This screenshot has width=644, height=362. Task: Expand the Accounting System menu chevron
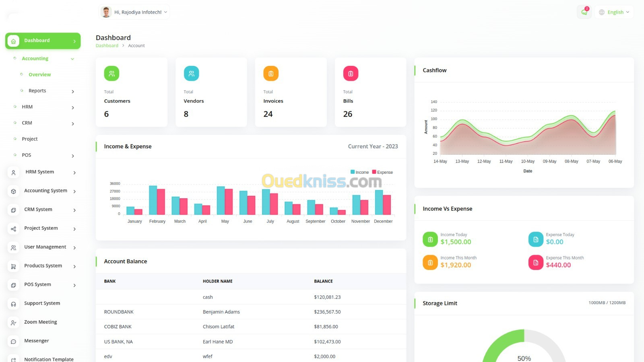click(x=74, y=191)
